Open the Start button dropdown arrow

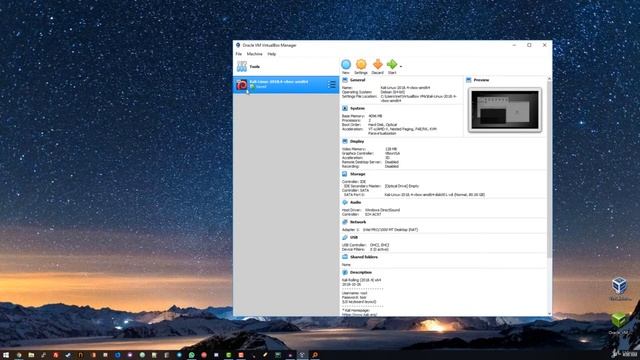coord(401,66)
